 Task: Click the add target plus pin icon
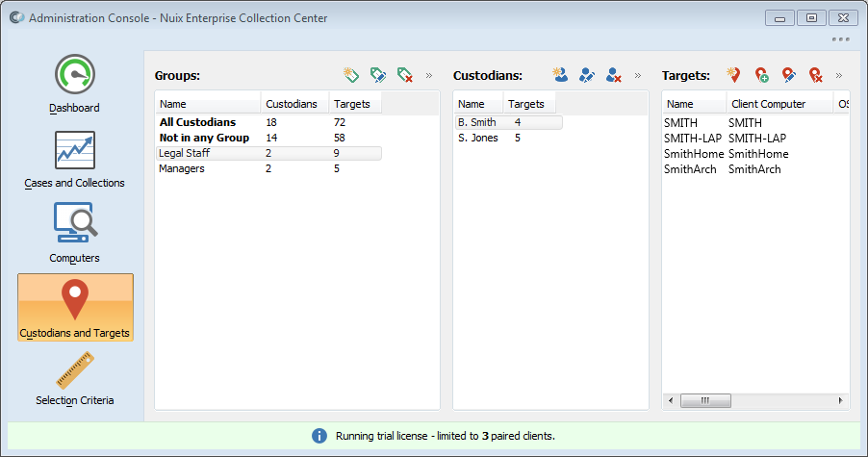coord(762,75)
